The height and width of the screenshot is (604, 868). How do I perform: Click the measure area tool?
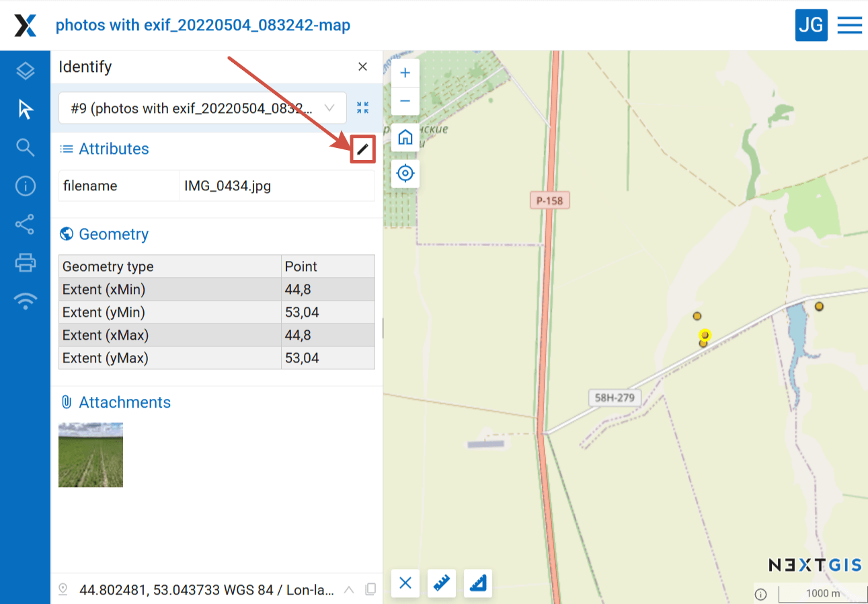[x=478, y=583]
